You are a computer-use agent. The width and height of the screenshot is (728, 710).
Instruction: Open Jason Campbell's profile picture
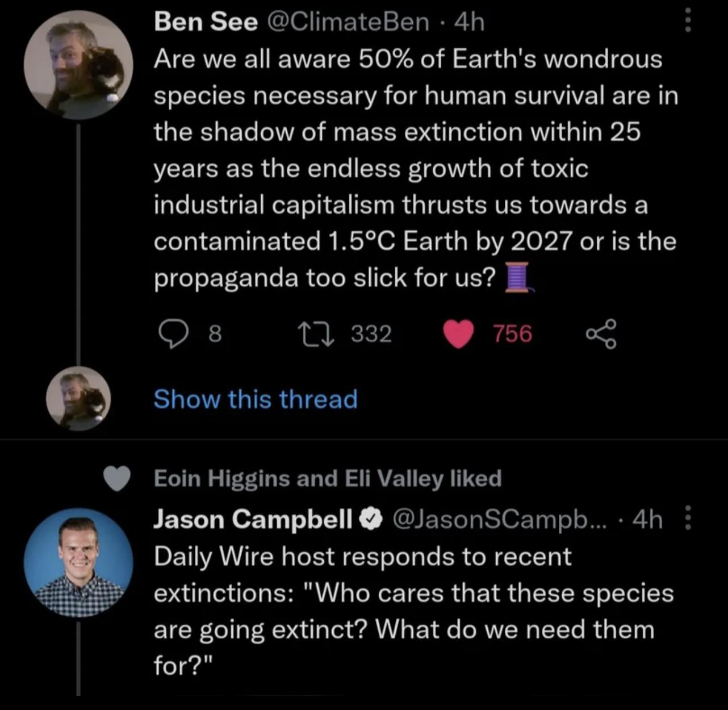pyautogui.click(x=78, y=562)
